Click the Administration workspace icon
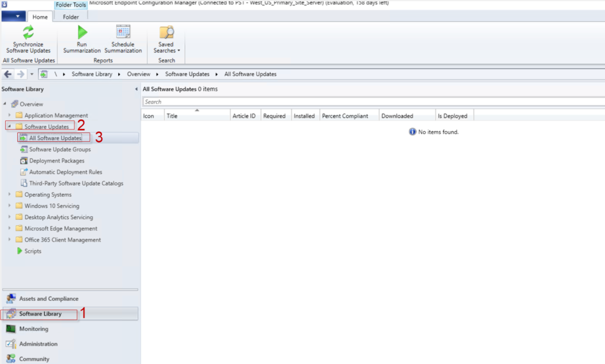The image size is (605, 364). pos(11,343)
